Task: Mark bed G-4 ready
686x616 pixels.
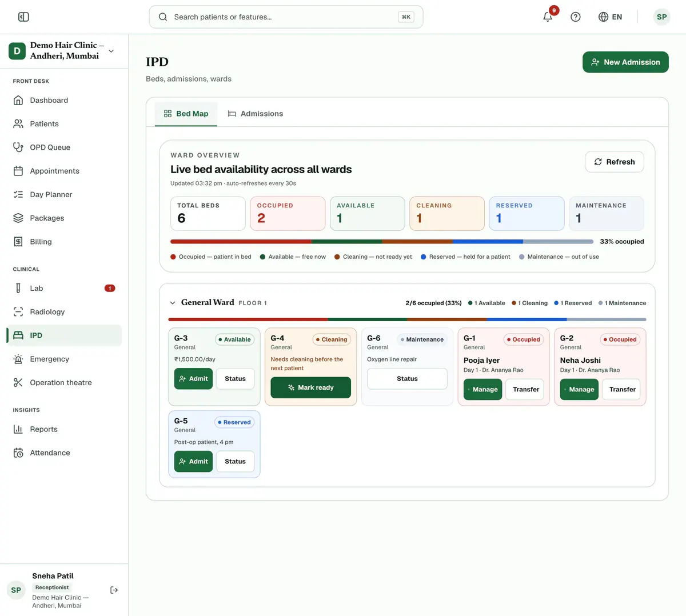Action: (x=311, y=387)
